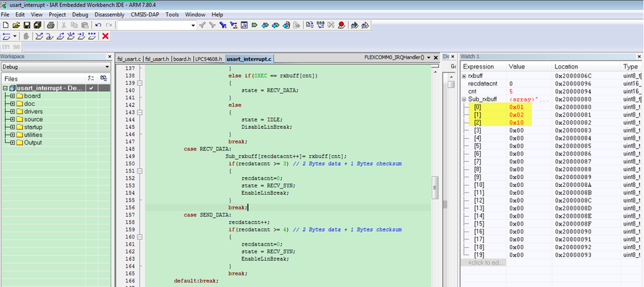The width and height of the screenshot is (644, 287).
Task: Click the Run to Cursor icon
Action: pyautogui.click(x=81, y=36)
